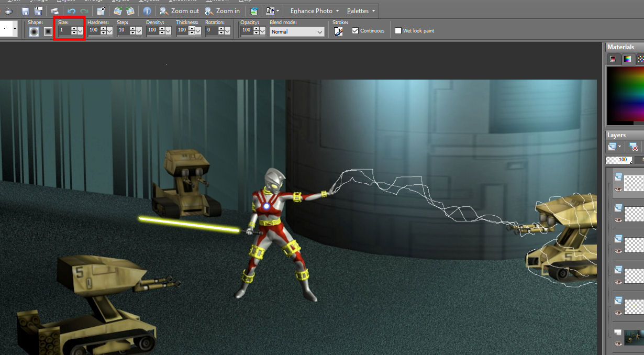The width and height of the screenshot is (644, 355).
Task: Open the Size slider dropdown arrow
Action: [81, 31]
